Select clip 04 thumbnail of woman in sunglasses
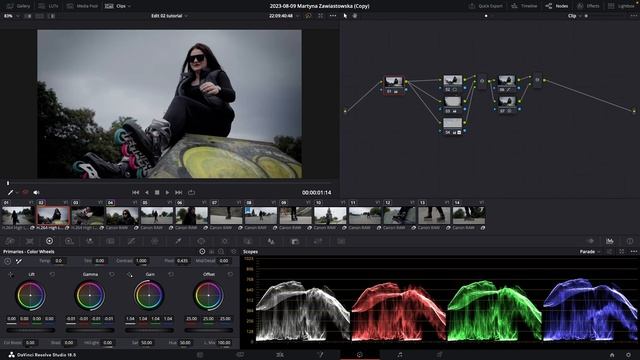640x360 pixels. pos(122,216)
